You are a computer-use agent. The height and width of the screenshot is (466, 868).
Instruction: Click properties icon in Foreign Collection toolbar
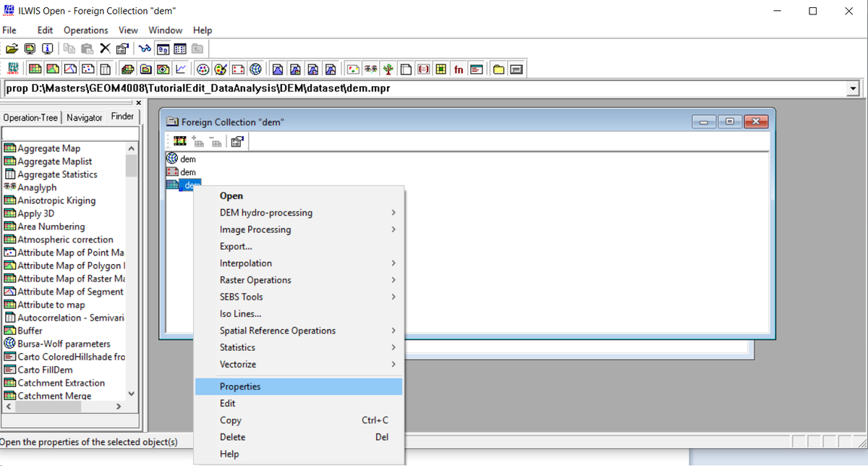pos(237,141)
